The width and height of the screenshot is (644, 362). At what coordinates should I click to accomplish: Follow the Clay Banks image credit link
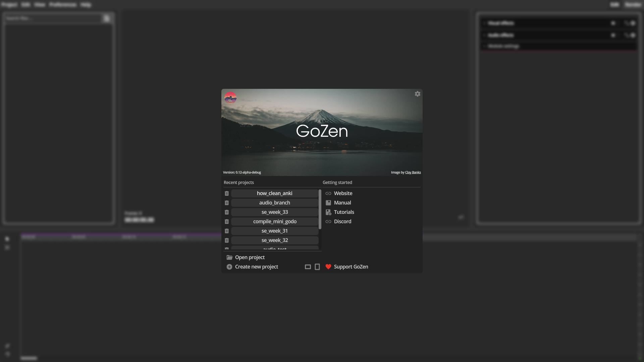(x=413, y=172)
